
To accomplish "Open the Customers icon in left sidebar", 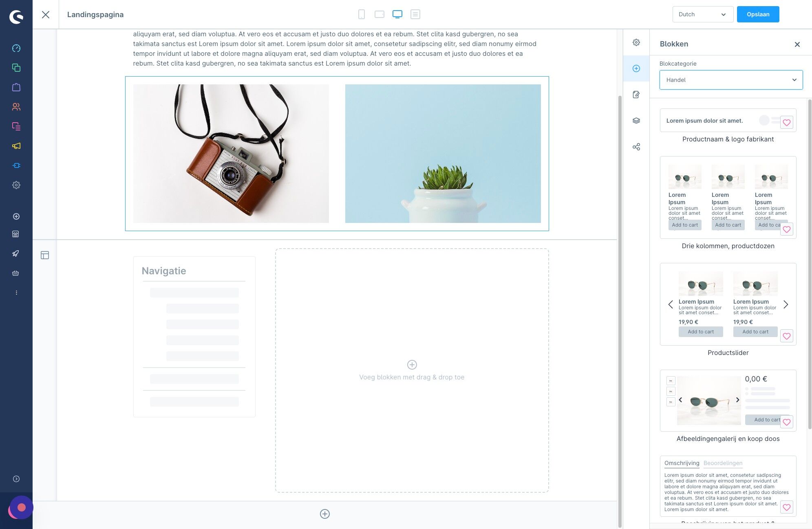I will [16, 107].
